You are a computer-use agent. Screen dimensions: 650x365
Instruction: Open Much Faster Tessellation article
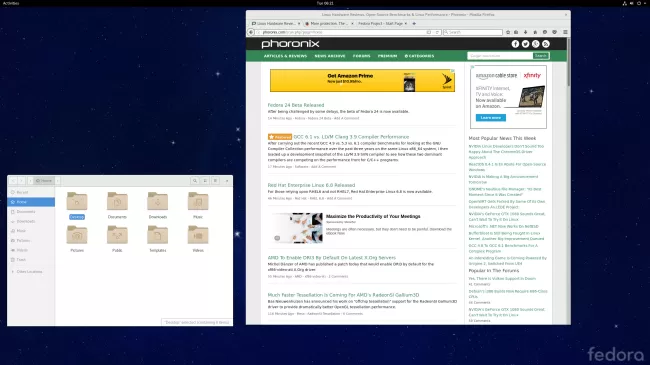343,295
